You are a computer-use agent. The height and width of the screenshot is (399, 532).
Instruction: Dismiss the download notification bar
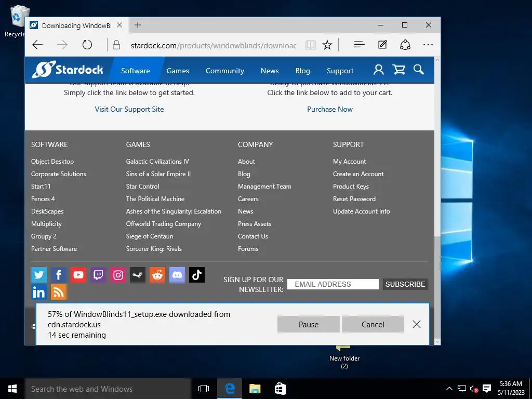pos(417,324)
